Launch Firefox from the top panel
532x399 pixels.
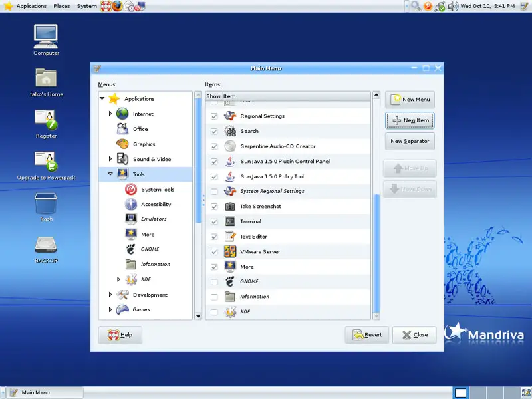click(x=118, y=6)
